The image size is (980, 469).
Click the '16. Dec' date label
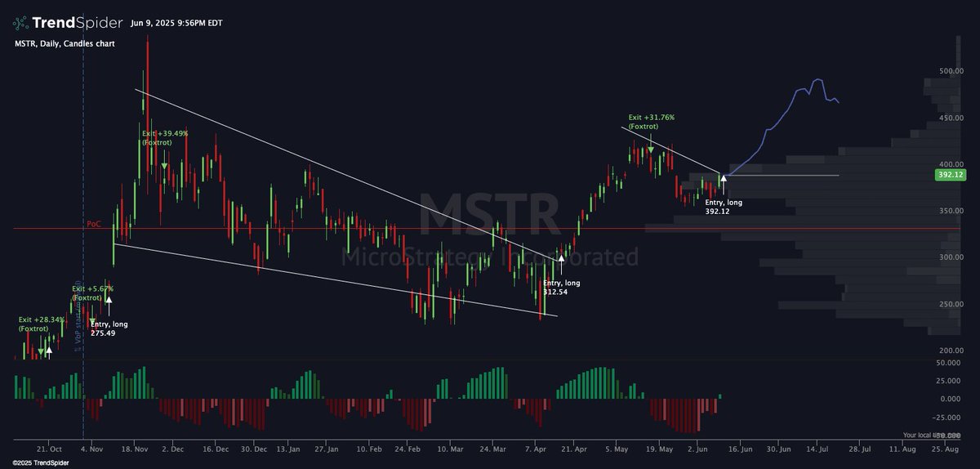point(215,449)
